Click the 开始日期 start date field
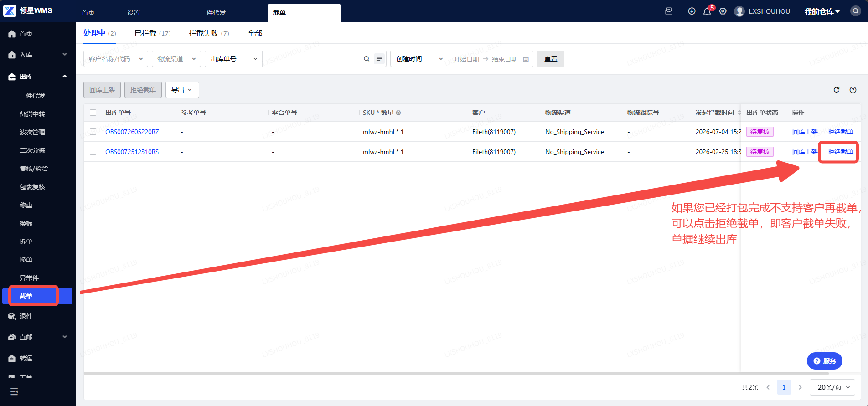868x406 pixels. [466, 59]
